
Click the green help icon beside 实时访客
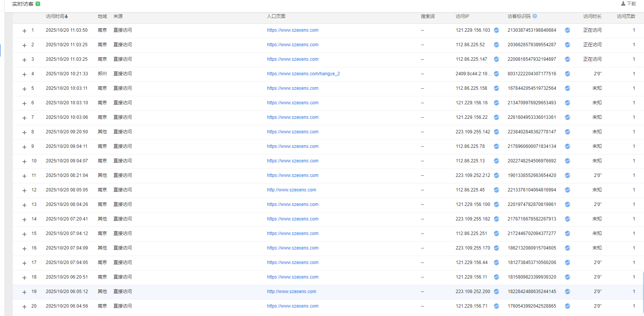point(38,4)
